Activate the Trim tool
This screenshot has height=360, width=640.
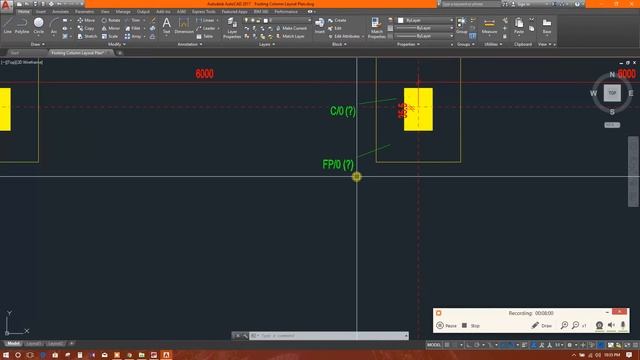133,20
